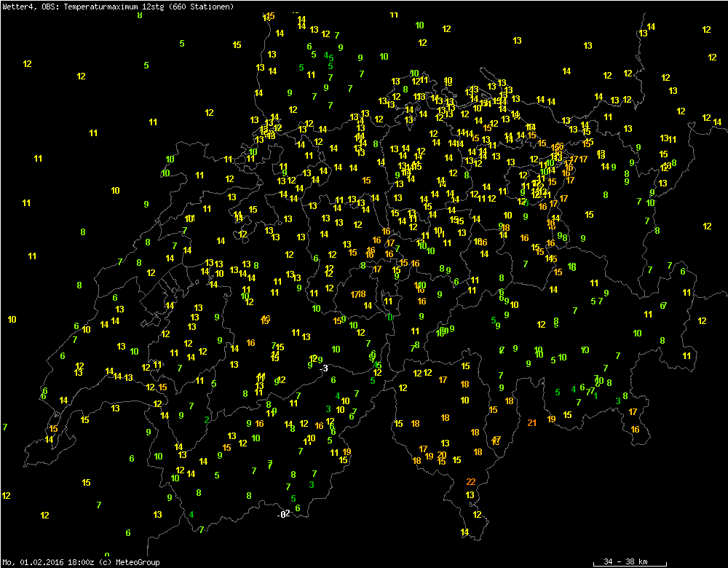Click yellow 10 below the -3 value

click(345, 401)
